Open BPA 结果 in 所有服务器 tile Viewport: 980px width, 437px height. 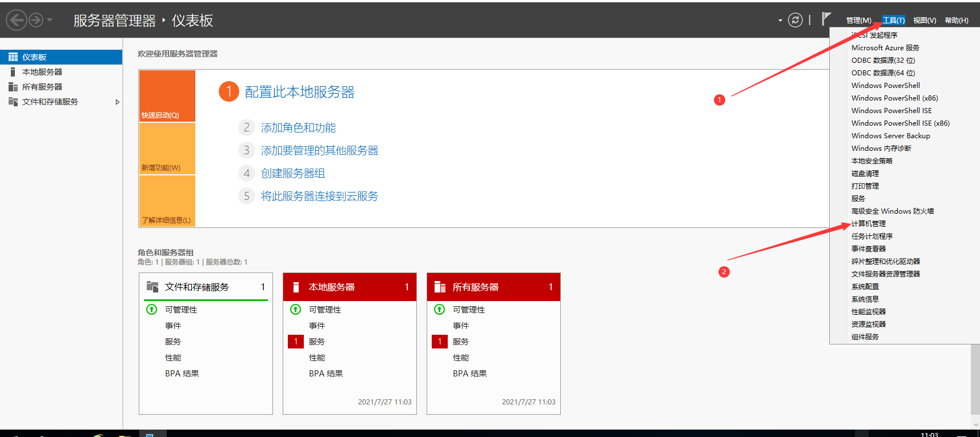pyautogui.click(x=470, y=374)
